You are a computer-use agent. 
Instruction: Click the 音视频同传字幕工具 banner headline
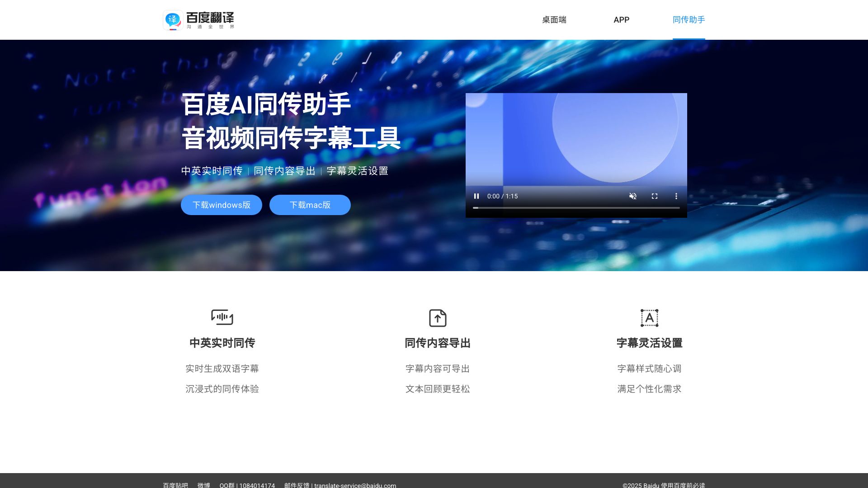pos(291,138)
